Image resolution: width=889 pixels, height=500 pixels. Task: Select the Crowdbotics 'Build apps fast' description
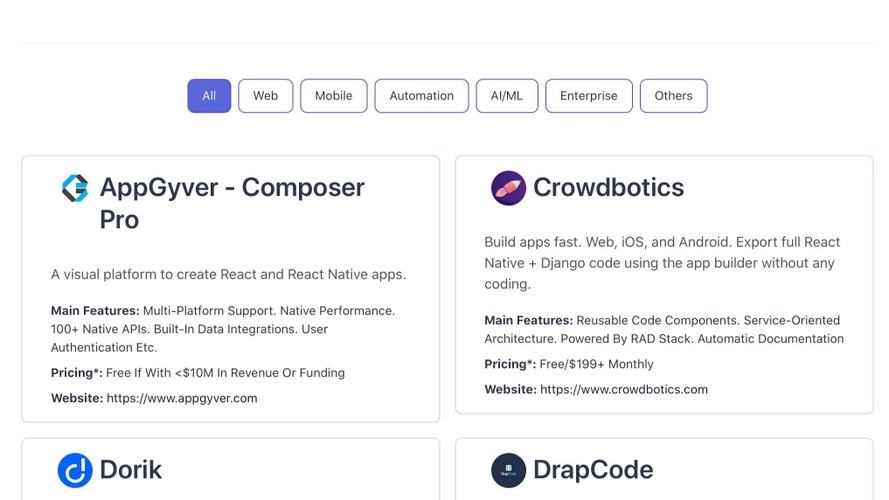(662, 263)
